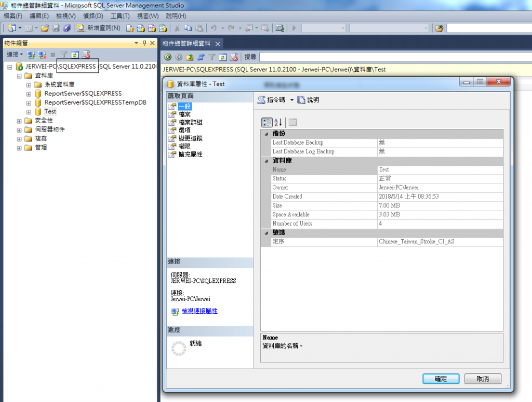Open the 檔案(F) menu
Screen dimensions: 532x402
coord(13,16)
